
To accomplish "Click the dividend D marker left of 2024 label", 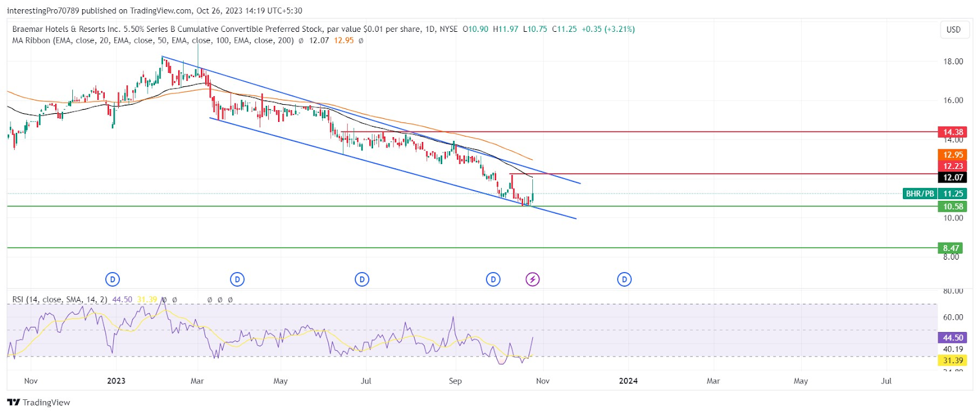I will [624, 279].
